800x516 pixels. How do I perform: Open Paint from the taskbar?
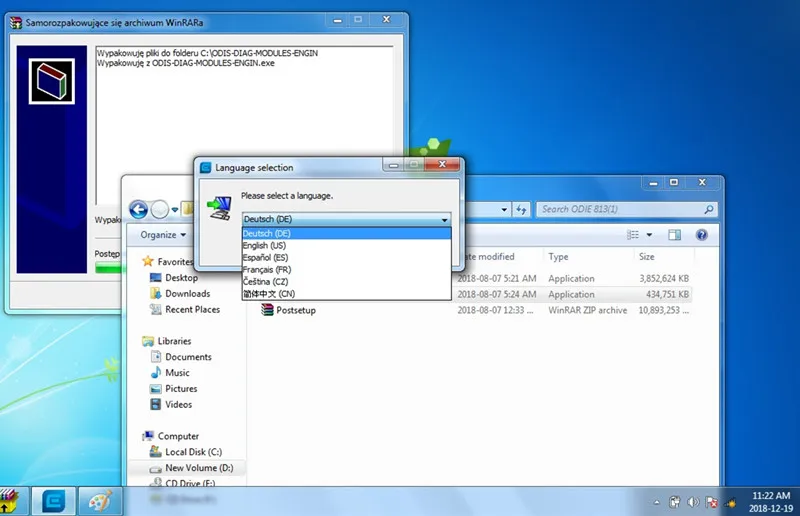[99, 501]
